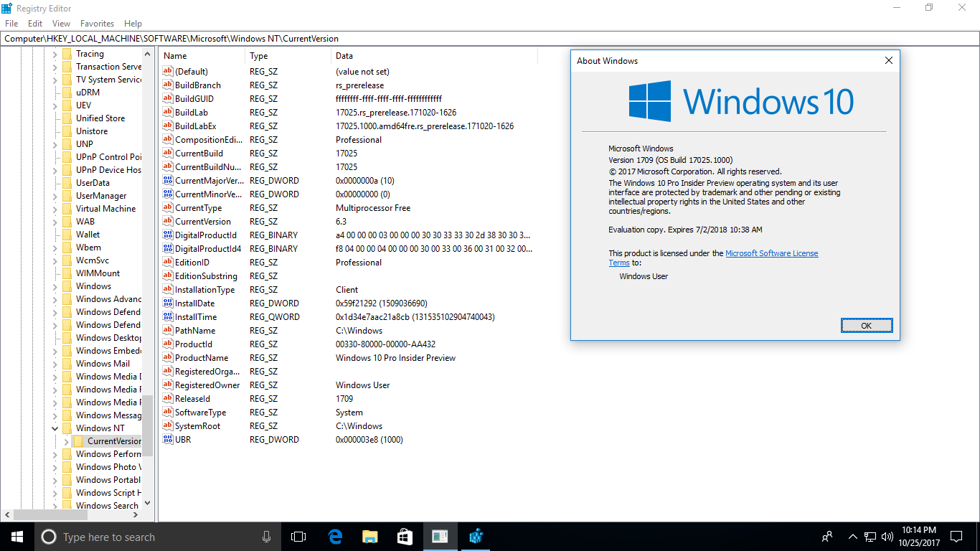Screen dimensions: 980x551
Task: Click scroll-up arrow of tree pane
Action: tap(148, 54)
